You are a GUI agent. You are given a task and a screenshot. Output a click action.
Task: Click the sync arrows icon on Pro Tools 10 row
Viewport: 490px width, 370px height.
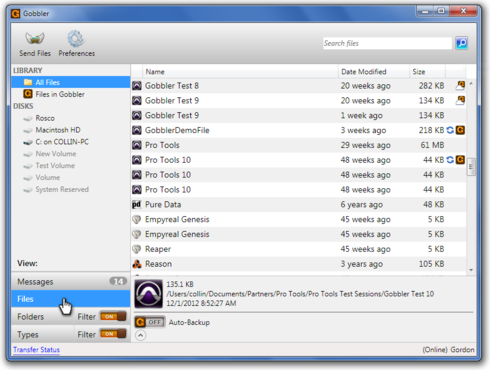click(x=450, y=160)
